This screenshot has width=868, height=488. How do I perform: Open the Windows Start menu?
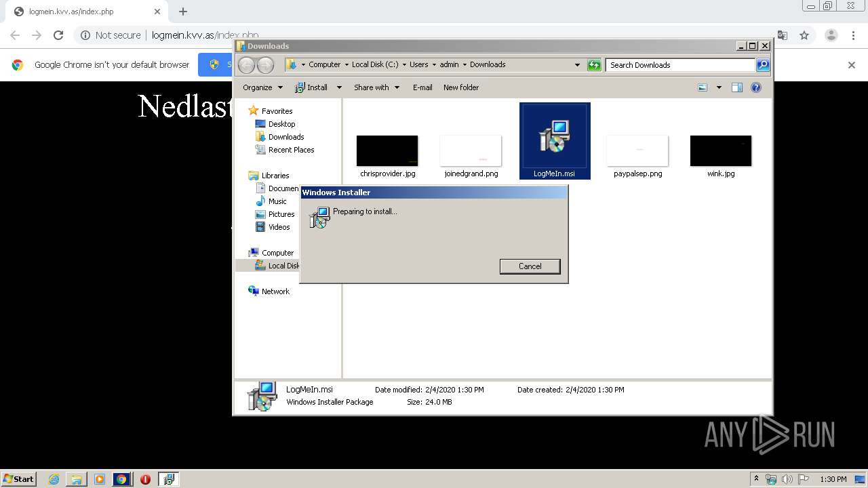coord(18,479)
